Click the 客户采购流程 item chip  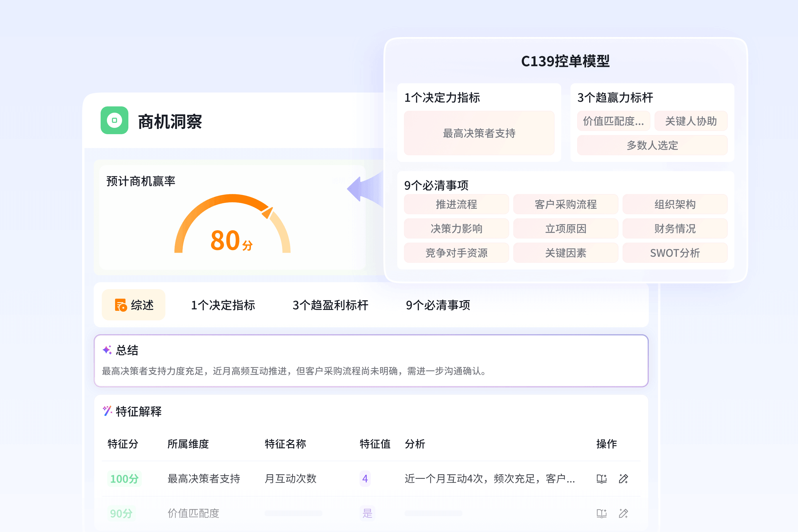click(x=566, y=204)
